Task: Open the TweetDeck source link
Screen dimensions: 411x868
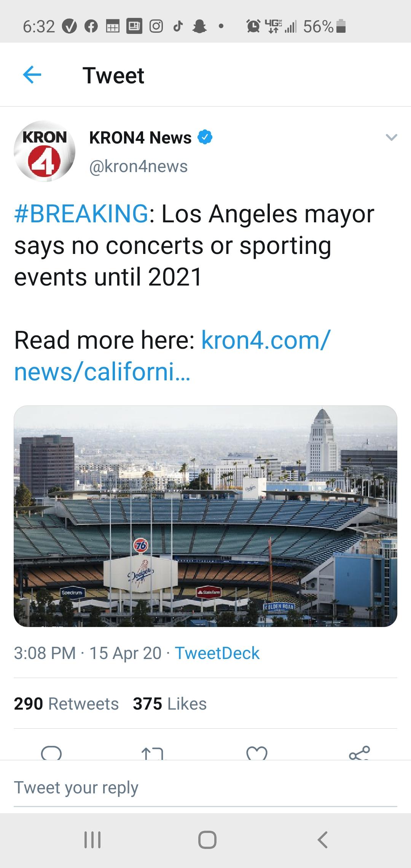Action: point(217,653)
